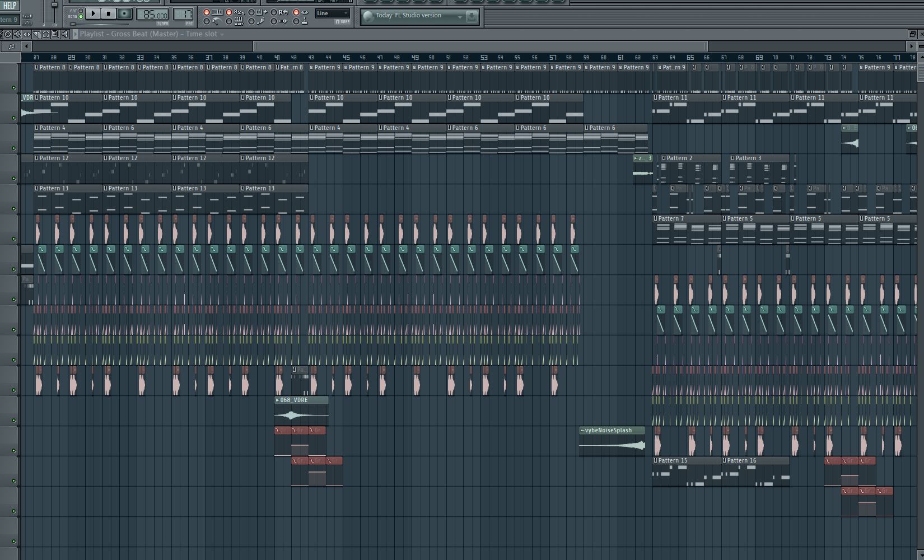Open dropdown arrow after Time slot title
This screenshot has width=924, height=560.
click(222, 35)
